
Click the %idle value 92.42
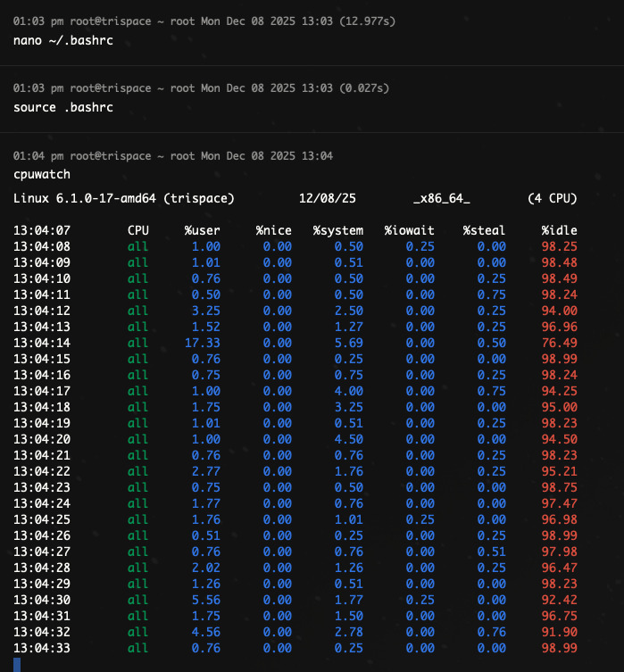pyautogui.click(x=560, y=600)
